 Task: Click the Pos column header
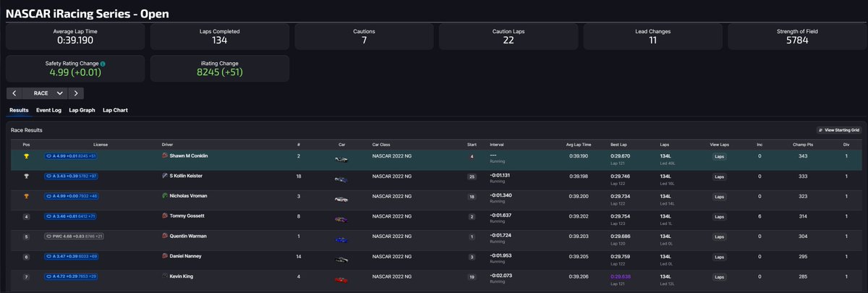[x=26, y=144]
